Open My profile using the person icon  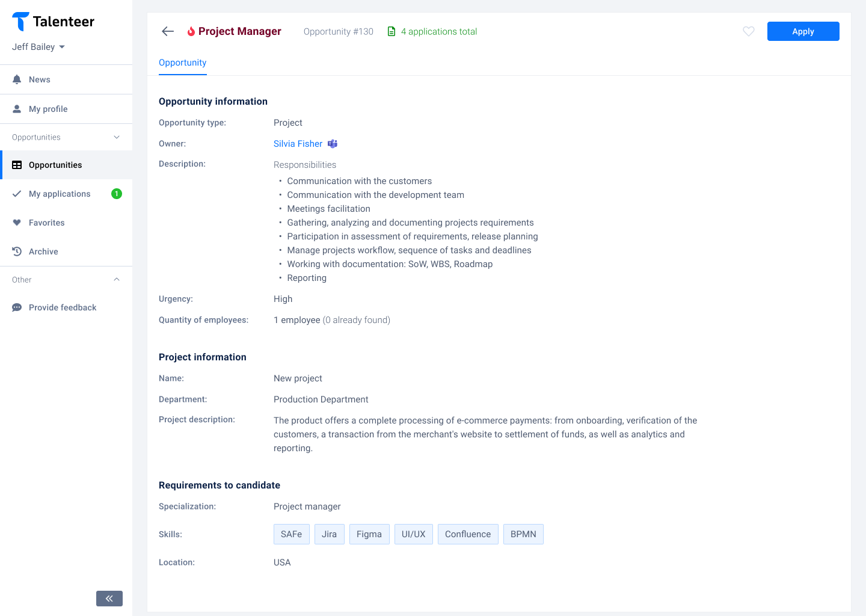click(17, 108)
